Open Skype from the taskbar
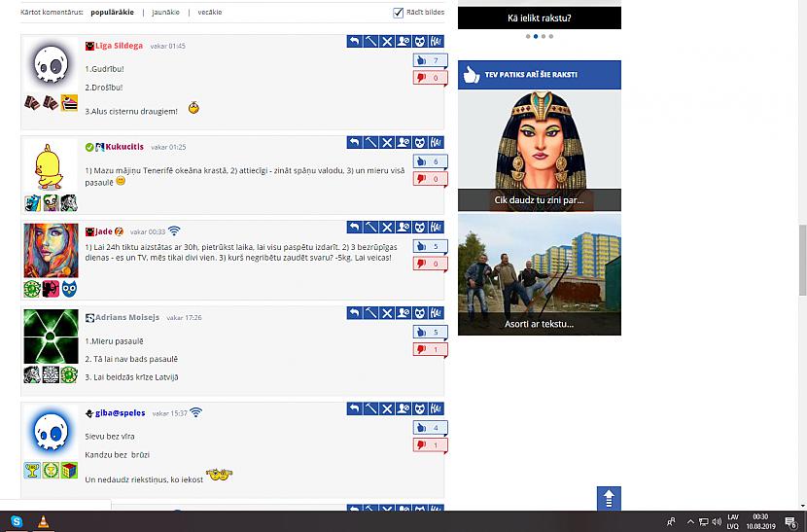Viewport: 807px width, 532px height. (x=17, y=521)
